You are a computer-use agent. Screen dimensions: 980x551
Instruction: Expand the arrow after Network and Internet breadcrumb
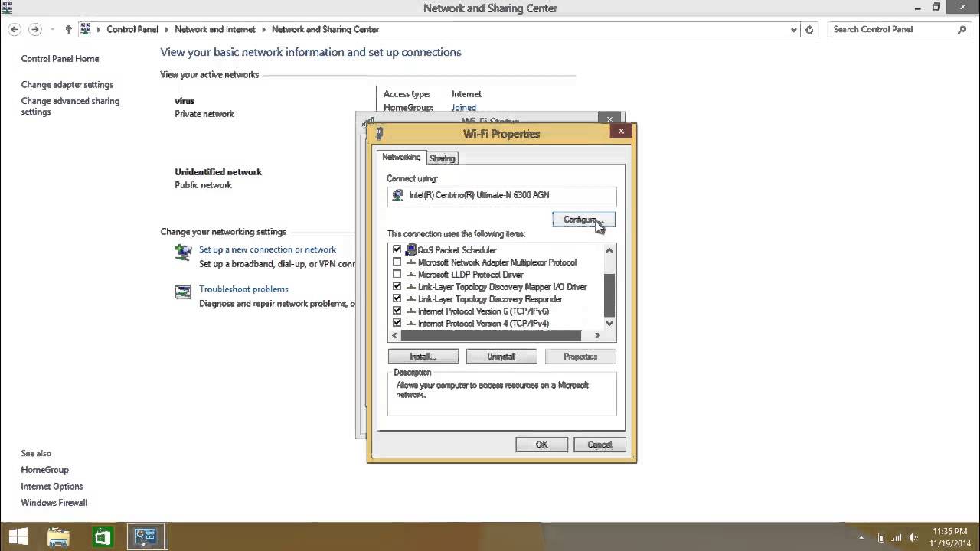pyautogui.click(x=264, y=29)
